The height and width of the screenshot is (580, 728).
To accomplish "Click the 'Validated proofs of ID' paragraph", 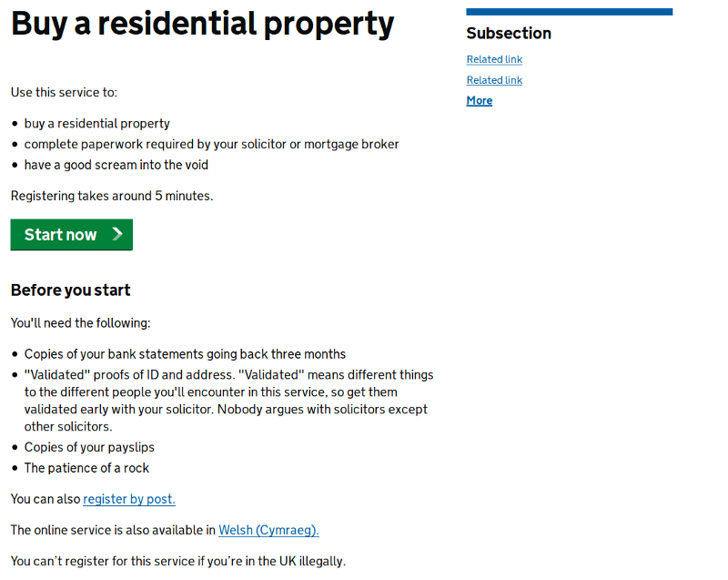I will (x=227, y=401).
